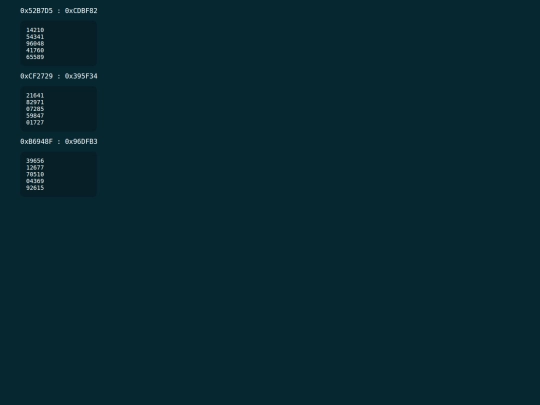Select the row reading 65589
The width and height of the screenshot is (540, 405).
[35, 57]
